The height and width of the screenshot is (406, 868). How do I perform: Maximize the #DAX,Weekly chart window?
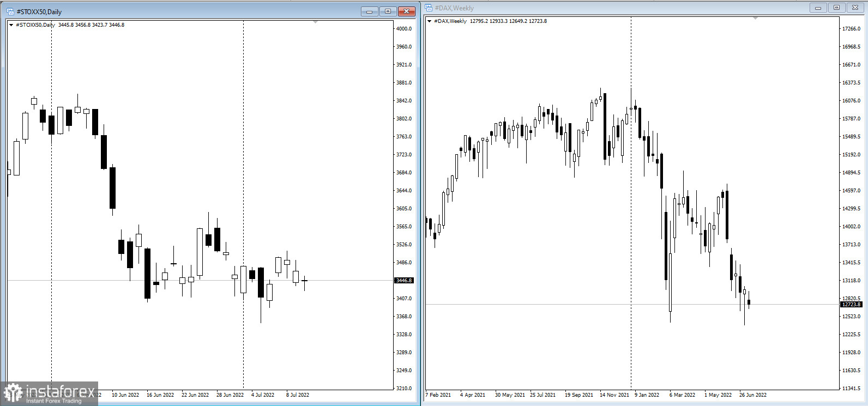[x=836, y=8]
